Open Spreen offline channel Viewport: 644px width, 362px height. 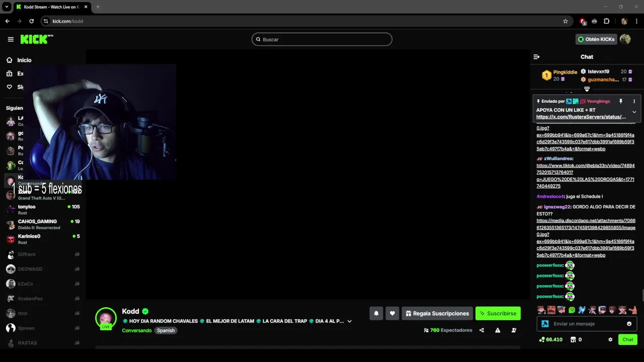point(43,328)
